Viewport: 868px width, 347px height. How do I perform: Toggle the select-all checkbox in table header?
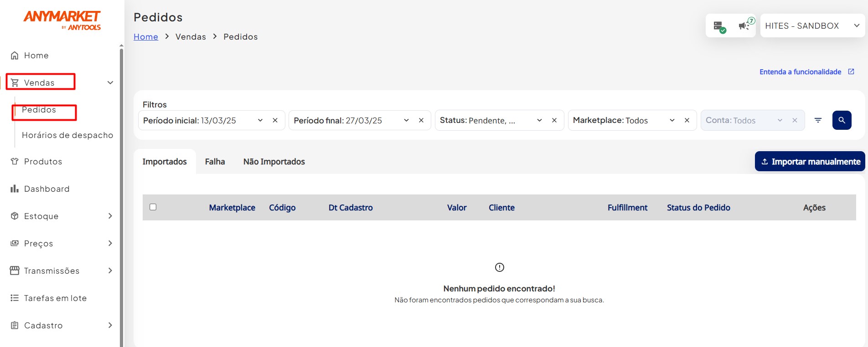[x=153, y=207]
